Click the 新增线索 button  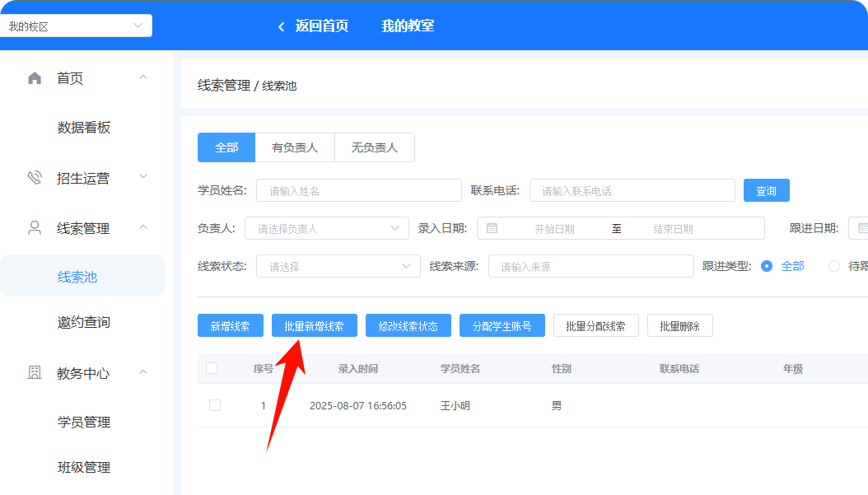[x=231, y=325]
